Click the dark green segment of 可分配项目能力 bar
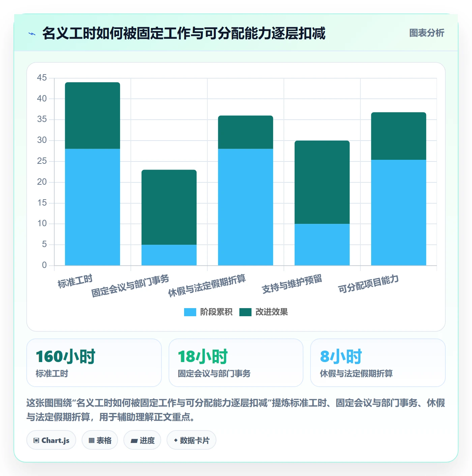Screen dimensions: 472x476 (399, 136)
